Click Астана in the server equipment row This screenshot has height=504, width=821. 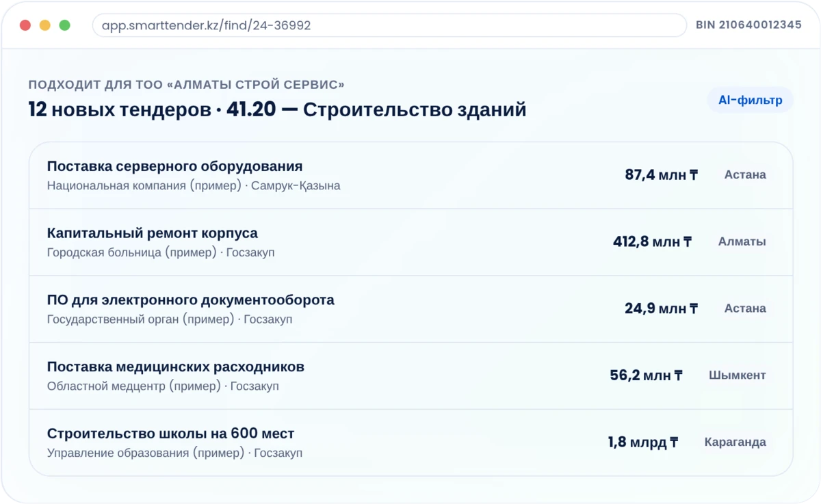click(x=745, y=175)
